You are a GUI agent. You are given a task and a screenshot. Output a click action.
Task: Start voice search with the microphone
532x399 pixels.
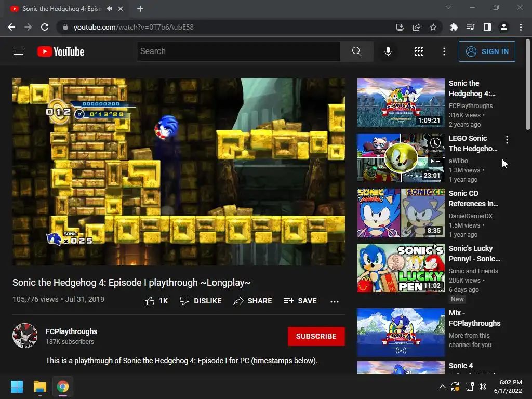click(388, 51)
